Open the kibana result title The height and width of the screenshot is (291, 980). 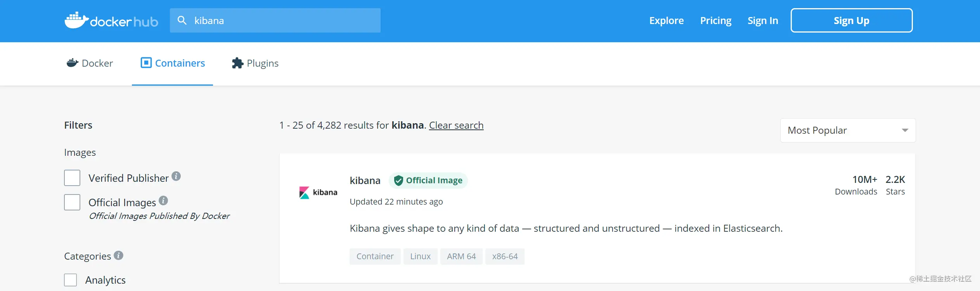click(x=365, y=181)
